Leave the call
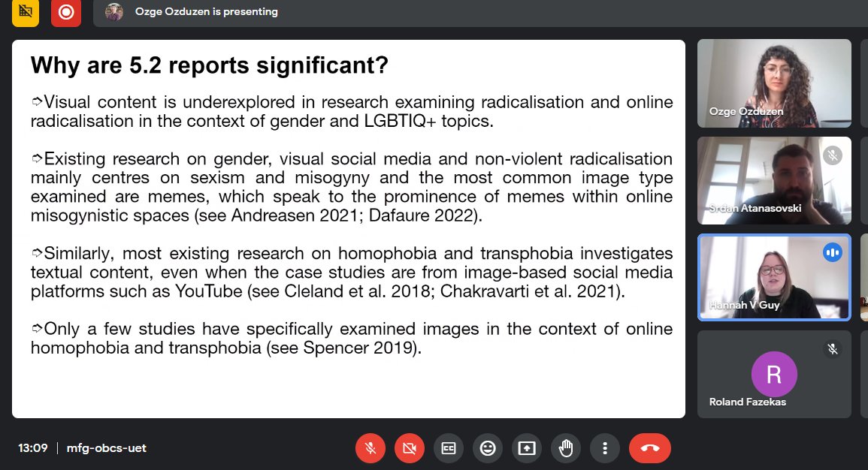868x470 pixels. pos(650,447)
